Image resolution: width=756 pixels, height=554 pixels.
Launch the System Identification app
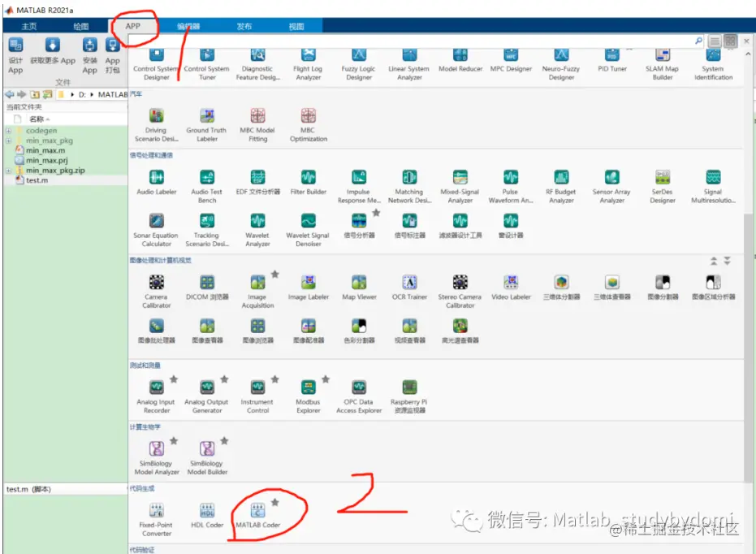(x=713, y=65)
